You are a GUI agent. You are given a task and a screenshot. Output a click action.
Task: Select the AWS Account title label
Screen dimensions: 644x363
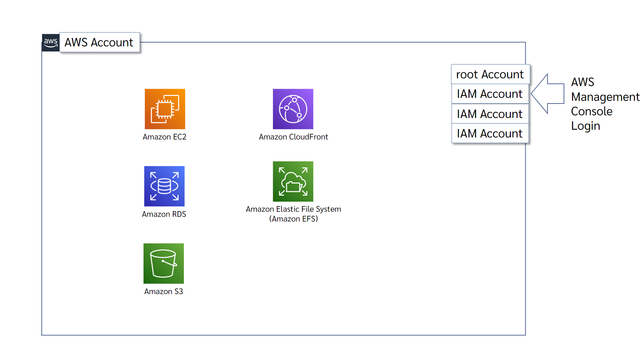99,42
